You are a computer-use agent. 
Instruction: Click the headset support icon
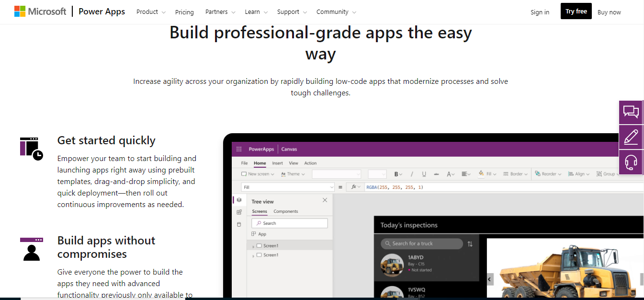(631, 162)
